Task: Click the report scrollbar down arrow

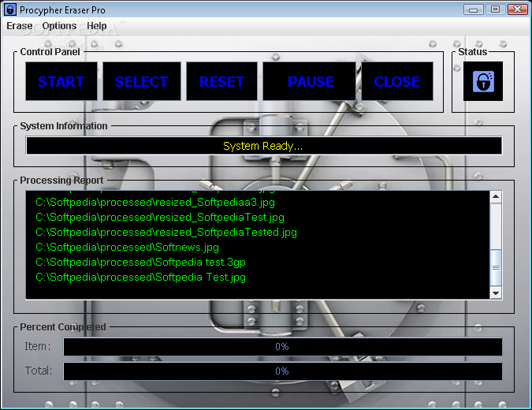Action: 496,293
